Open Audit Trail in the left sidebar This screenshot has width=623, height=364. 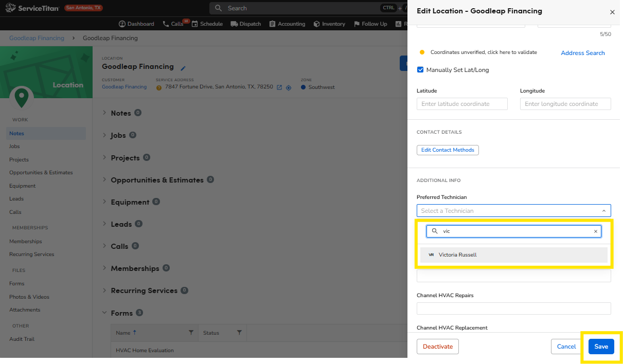22,339
